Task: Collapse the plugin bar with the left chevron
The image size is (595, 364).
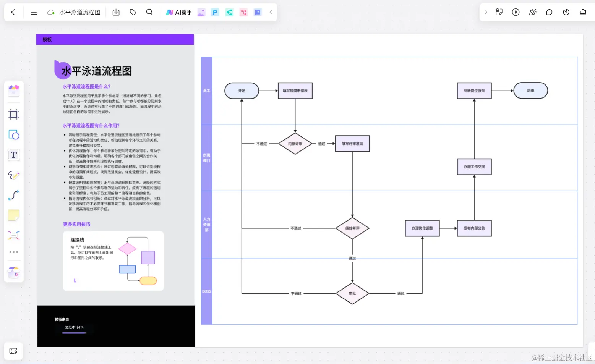Action: coord(271,12)
